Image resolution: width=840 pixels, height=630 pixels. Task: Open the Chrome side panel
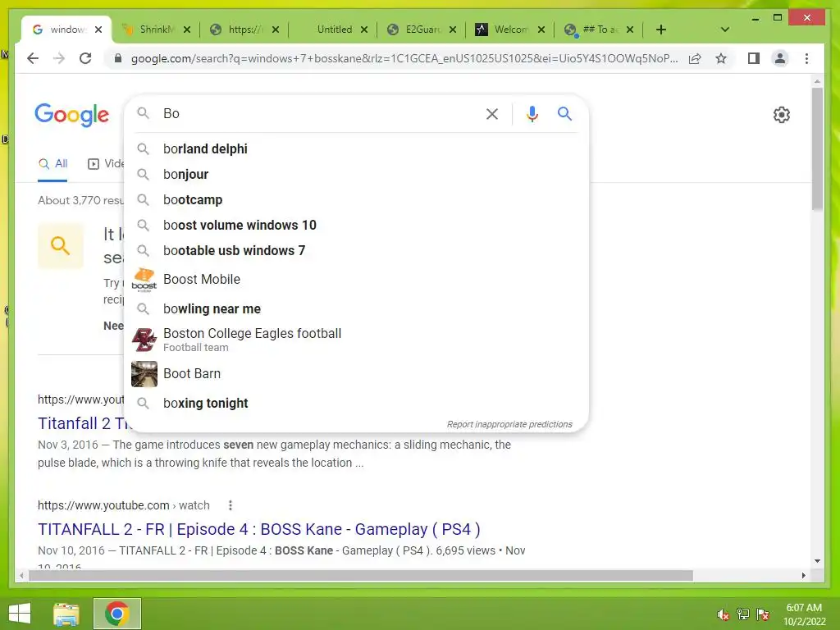tap(754, 58)
